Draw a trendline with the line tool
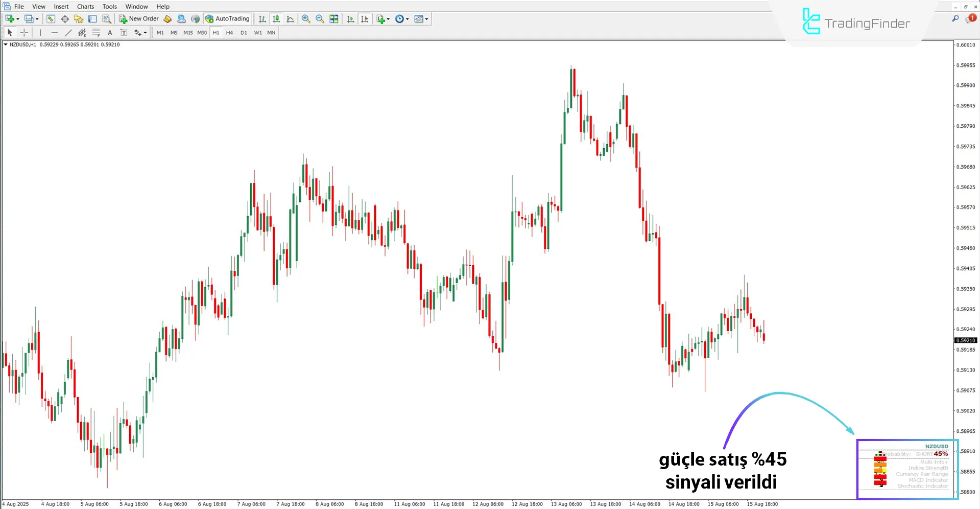The image size is (980, 509). (x=68, y=33)
